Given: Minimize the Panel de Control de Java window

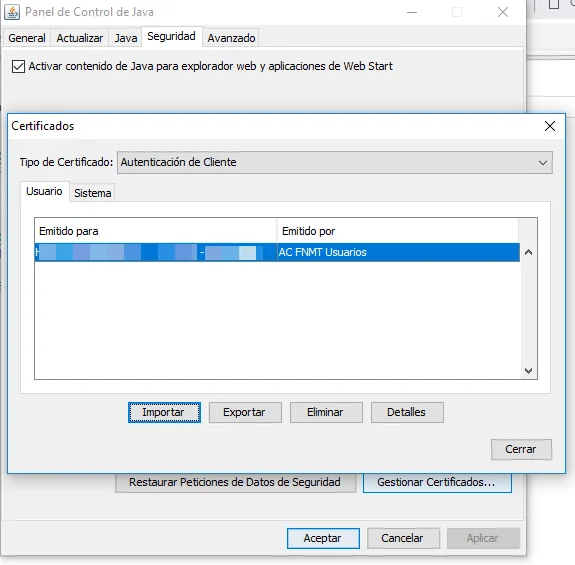Looking at the screenshot, I should coord(412,12).
